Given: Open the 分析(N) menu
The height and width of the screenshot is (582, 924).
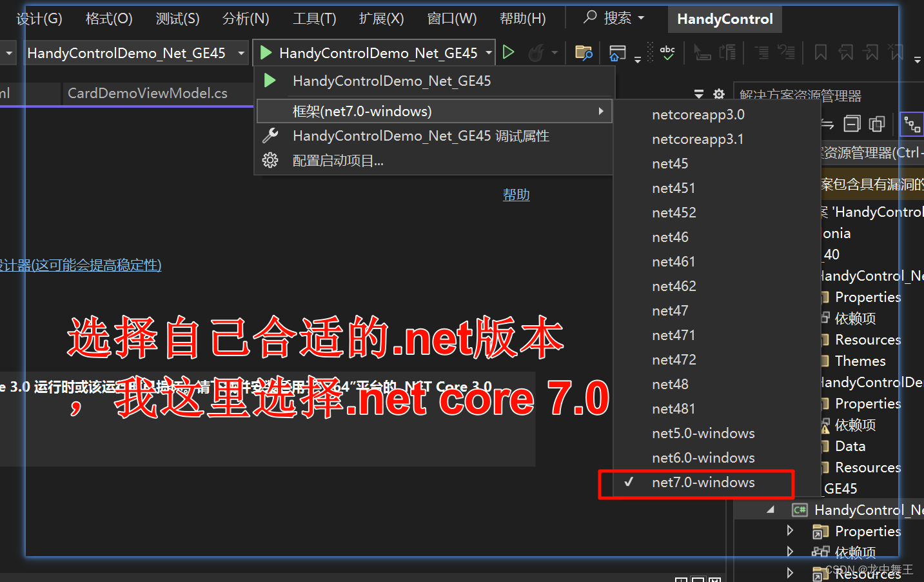Looking at the screenshot, I should click(x=246, y=19).
